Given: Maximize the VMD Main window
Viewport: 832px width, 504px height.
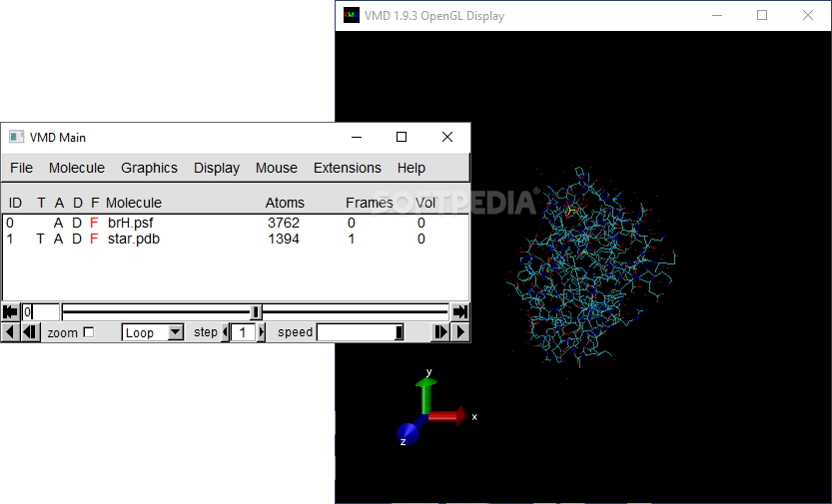Looking at the screenshot, I should tap(402, 137).
